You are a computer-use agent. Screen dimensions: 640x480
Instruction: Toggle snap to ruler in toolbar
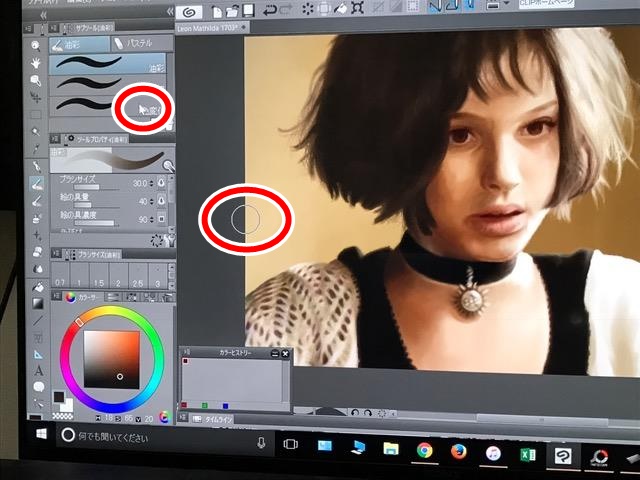tap(435, 6)
